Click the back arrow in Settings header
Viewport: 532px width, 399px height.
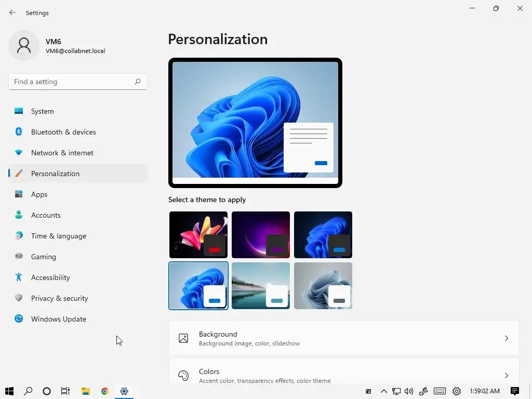click(x=12, y=12)
